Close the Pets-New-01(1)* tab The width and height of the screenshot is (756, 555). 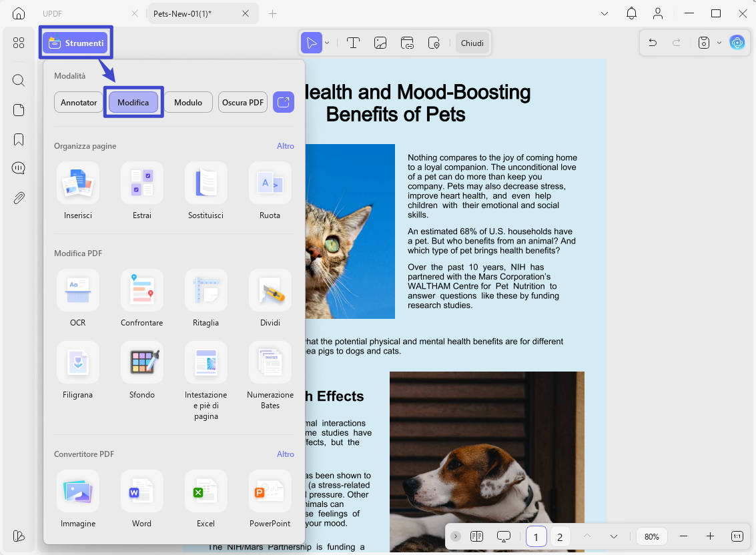[x=246, y=13]
